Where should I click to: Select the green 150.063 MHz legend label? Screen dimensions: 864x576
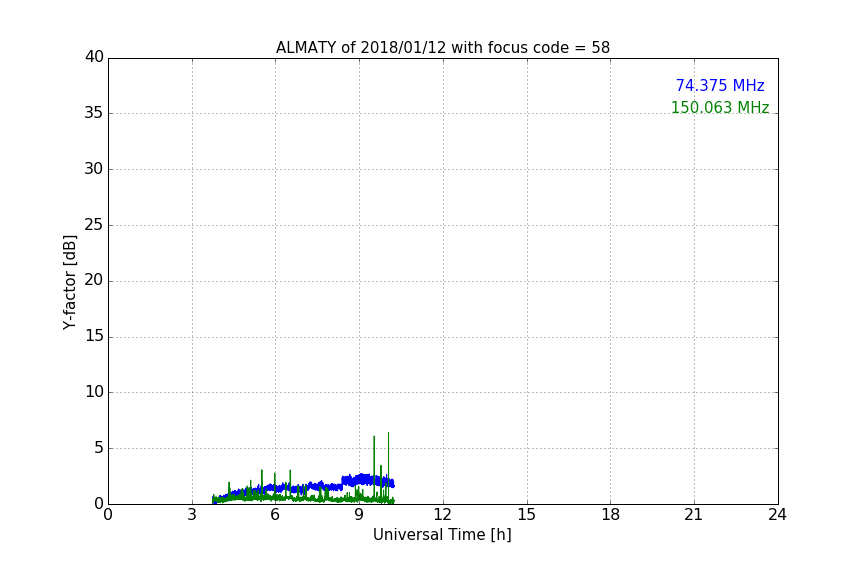(x=720, y=107)
